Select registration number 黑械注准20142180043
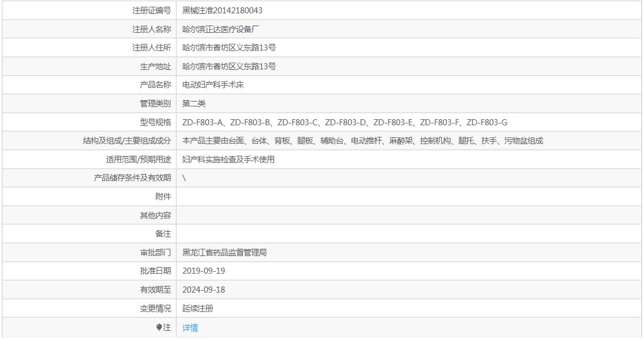644x340 pixels. 222,11
